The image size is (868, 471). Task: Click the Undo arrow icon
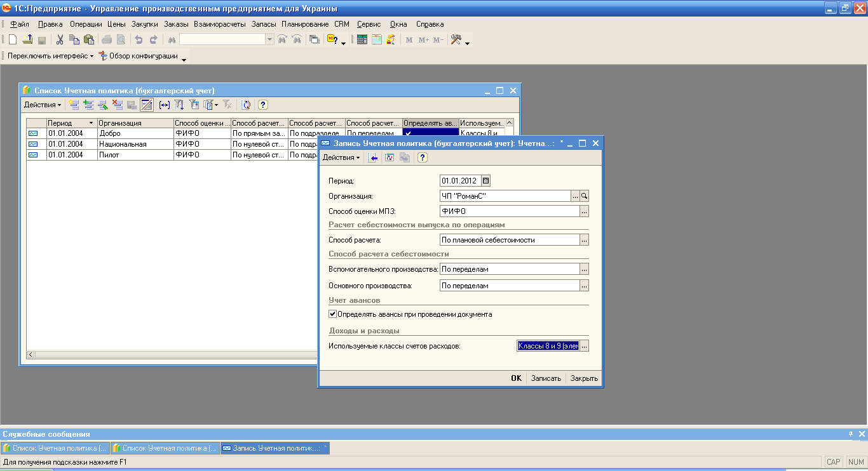[139, 39]
